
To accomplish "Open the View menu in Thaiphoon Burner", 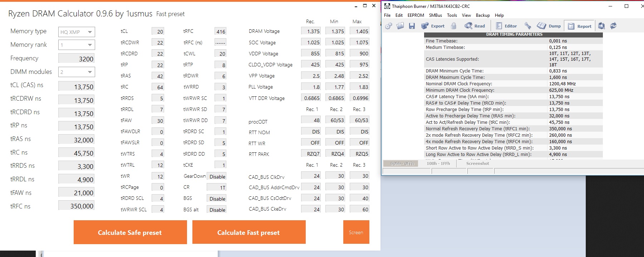I will click(x=466, y=15).
